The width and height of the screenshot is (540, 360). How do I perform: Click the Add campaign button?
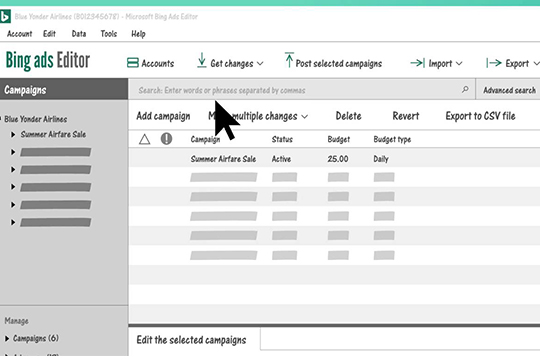(x=163, y=116)
